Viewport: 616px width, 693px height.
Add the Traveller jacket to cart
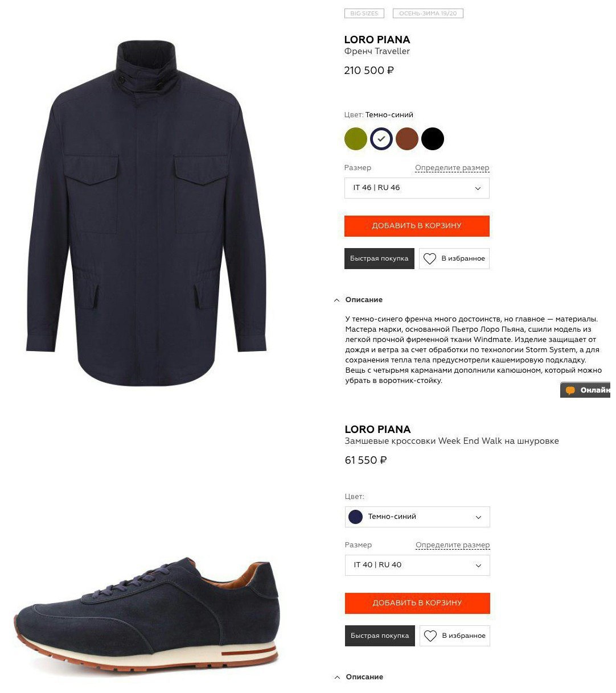pos(417,226)
